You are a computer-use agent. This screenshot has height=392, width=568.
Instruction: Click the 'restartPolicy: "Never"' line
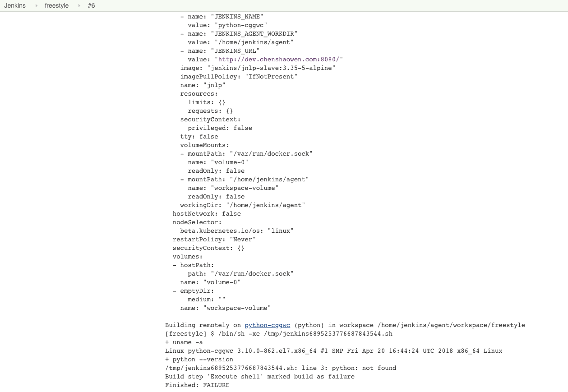point(214,239)
